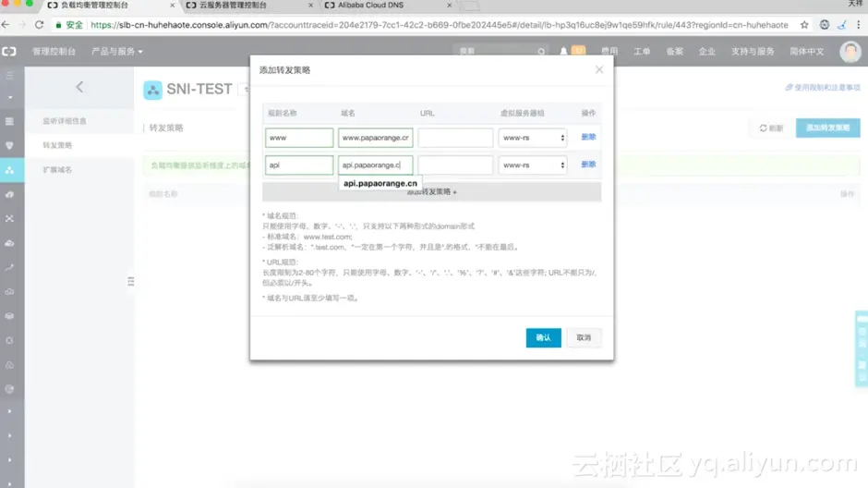868x488 pixels.
Task: Click the panel collapse handle beside the sidebar
Action: coord(130,281)
